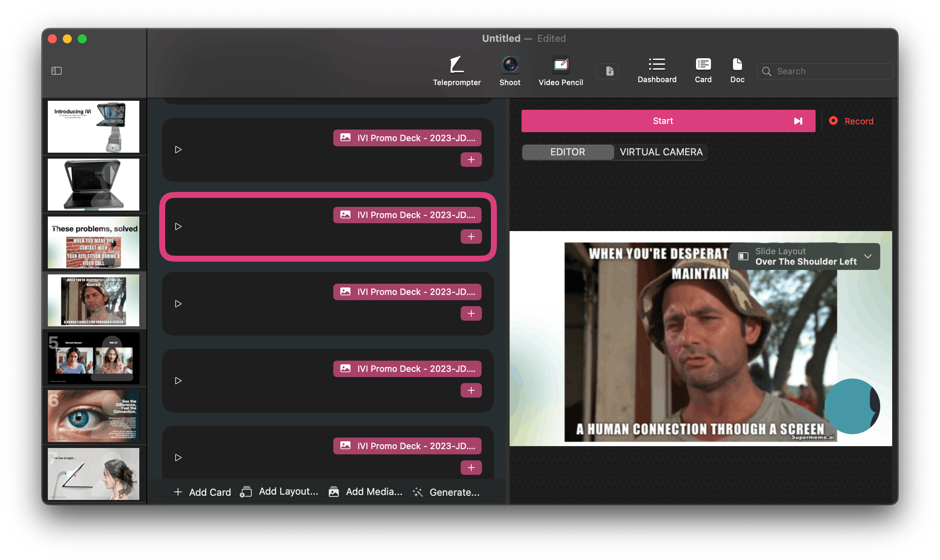Open the Slide Layout dropdown

coord(806,256)
